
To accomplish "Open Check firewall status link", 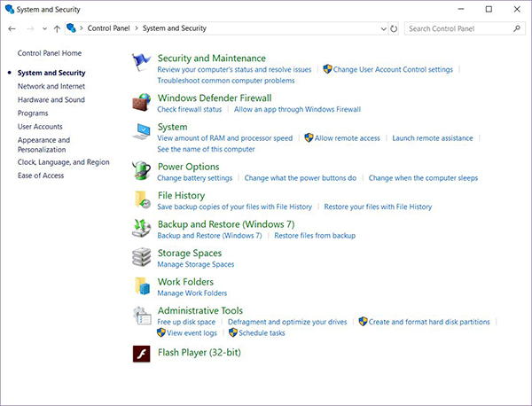I will tap(189, 109).
